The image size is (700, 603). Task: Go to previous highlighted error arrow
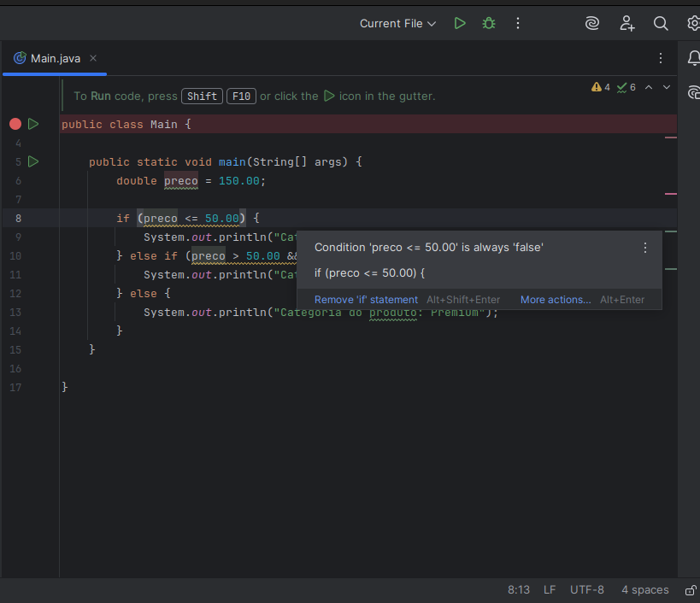(x=649, y=87)
